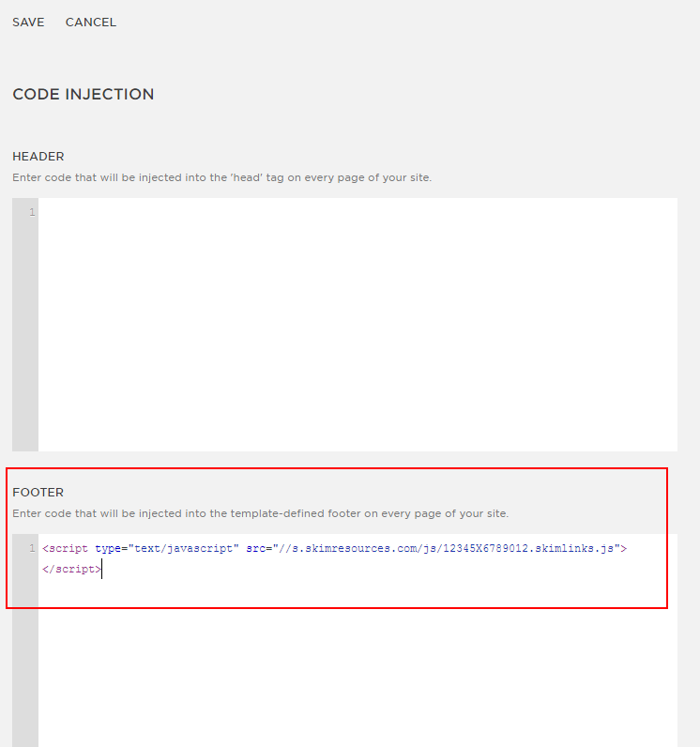The height and width of the screenshot is (747, 700).
Task: Click inside the Header code editor
Action: (358, 325)
